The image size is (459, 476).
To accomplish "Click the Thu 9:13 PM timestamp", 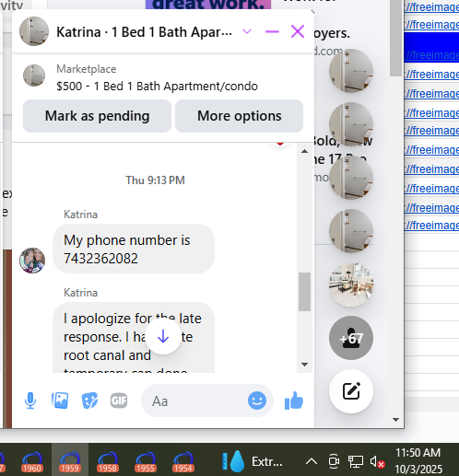I will pyautogui.click(x=155, y=180).
